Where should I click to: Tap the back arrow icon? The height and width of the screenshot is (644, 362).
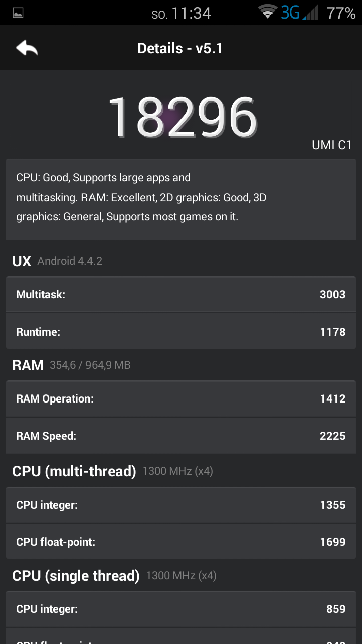tap(27, 48)
